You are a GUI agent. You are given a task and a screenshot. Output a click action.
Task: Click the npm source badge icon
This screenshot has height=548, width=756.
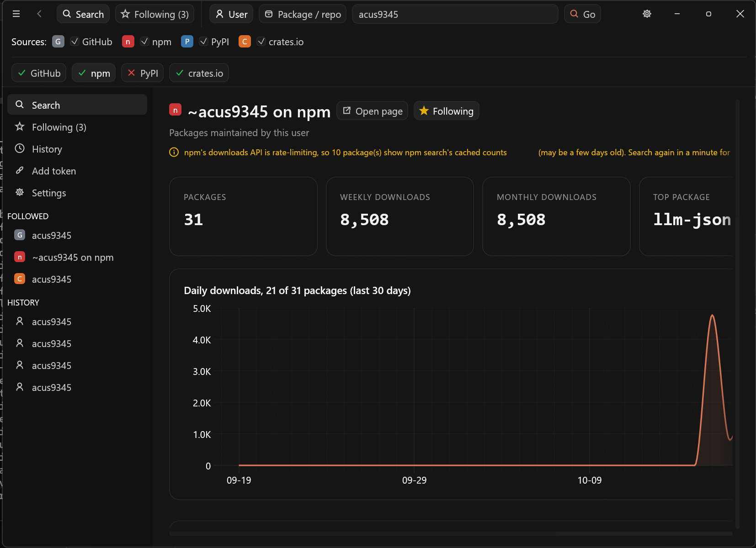point(128,42)
